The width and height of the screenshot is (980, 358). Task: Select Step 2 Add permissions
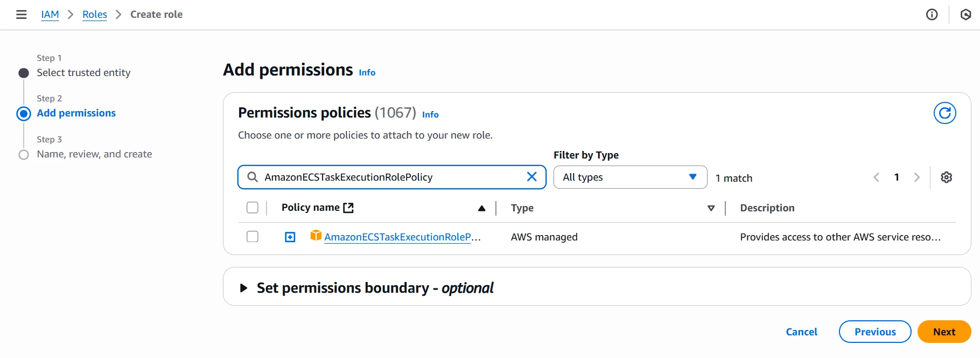click(x=76, y=113)
